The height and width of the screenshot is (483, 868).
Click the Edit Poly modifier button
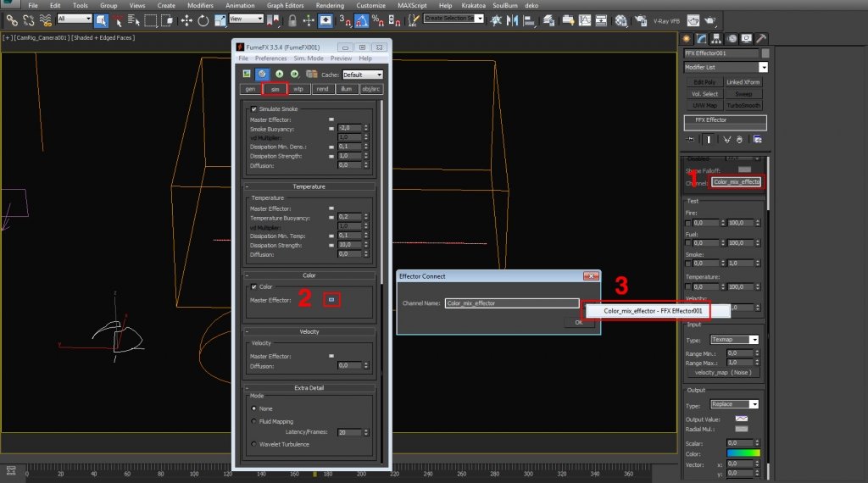click(x=704, y=82)
